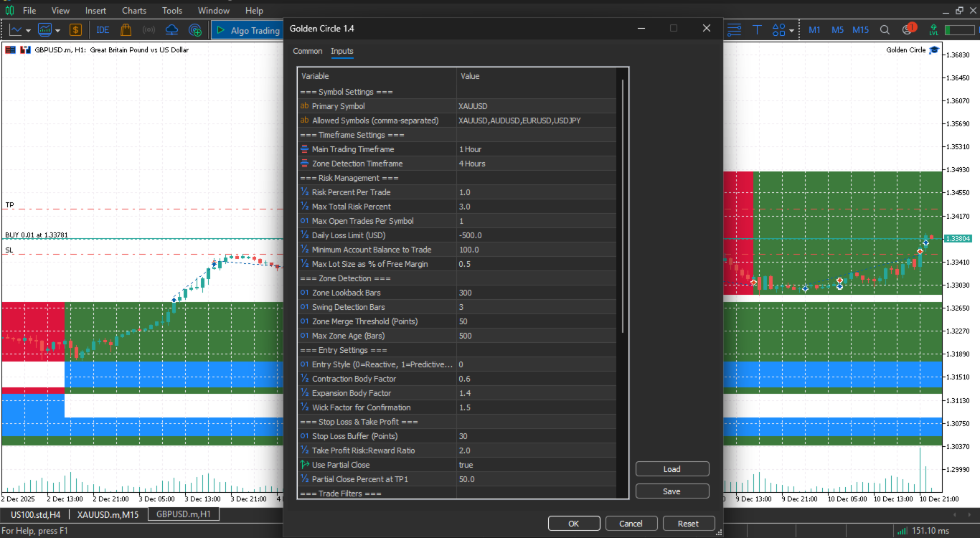Change Main Trading Timeframe 1 Hour value
The height and width of the screenshot is (538, 980).
tap(536, 149)
